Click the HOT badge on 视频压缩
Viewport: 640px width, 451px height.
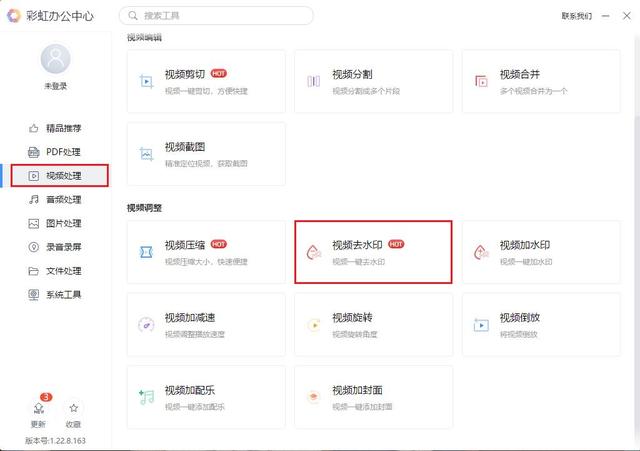coord(219,244)
